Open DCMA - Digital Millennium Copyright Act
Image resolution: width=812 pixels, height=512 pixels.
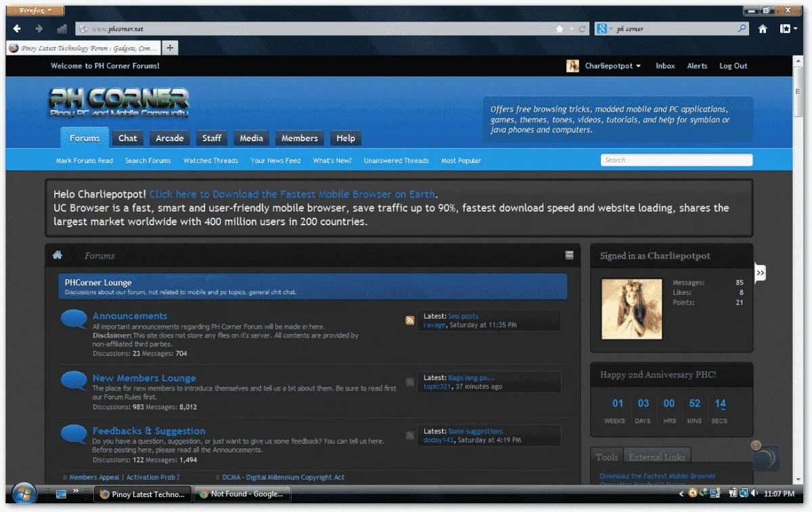pyautogui.click(x=283, y=478)
